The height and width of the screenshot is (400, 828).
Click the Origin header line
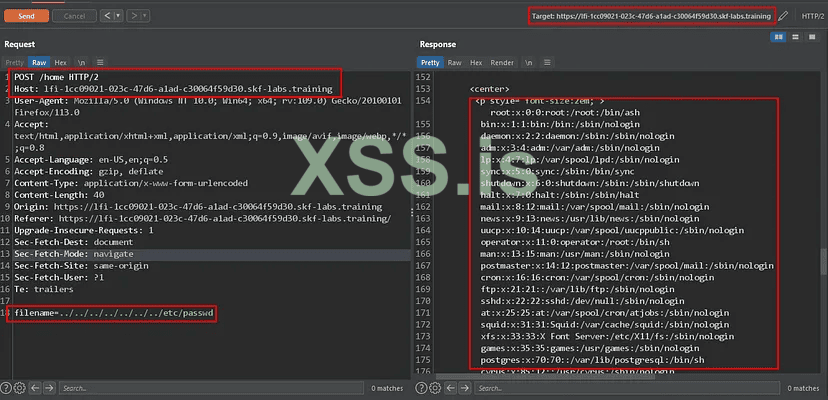(x=198, y=207)
